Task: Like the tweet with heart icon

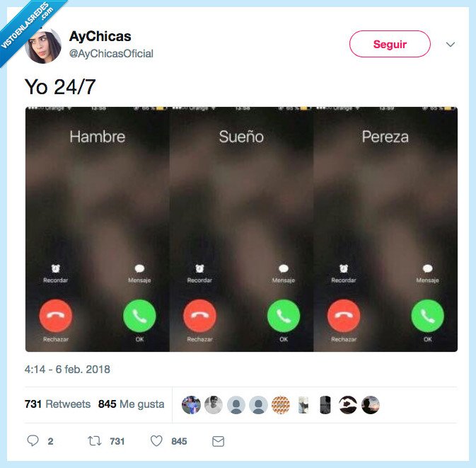Action: coord(156,440)
